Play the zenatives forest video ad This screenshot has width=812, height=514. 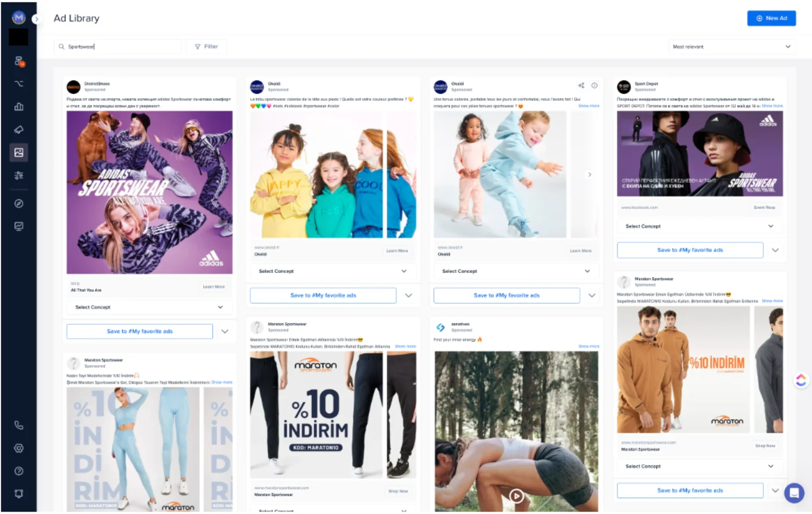point(516,495)
